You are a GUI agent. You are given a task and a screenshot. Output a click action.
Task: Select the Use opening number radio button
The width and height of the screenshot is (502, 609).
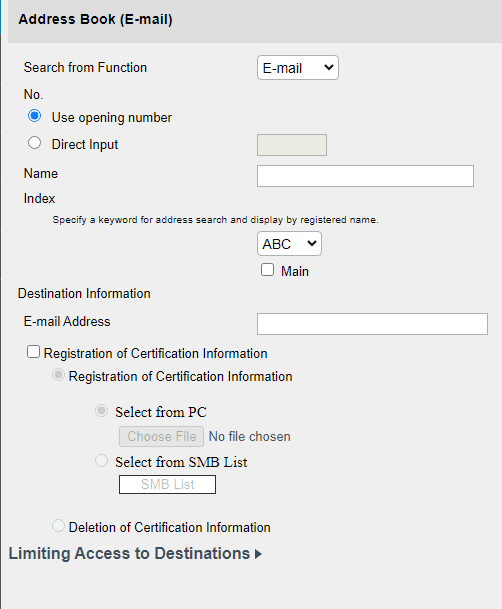tap(35, 116)
